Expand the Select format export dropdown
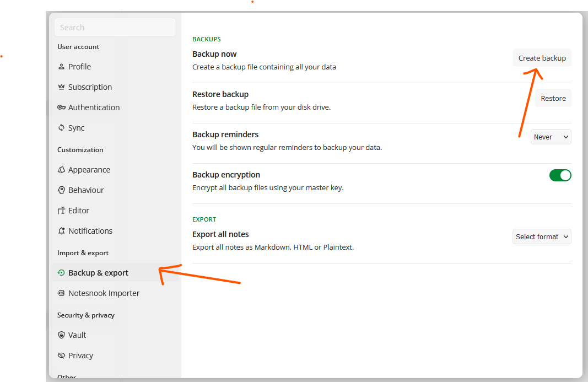This screenshot has width=588, height=382. (x=542, y=236)
